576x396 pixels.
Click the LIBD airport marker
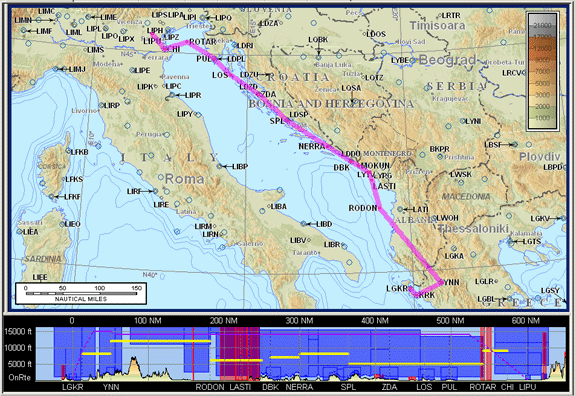pos(303,223)
